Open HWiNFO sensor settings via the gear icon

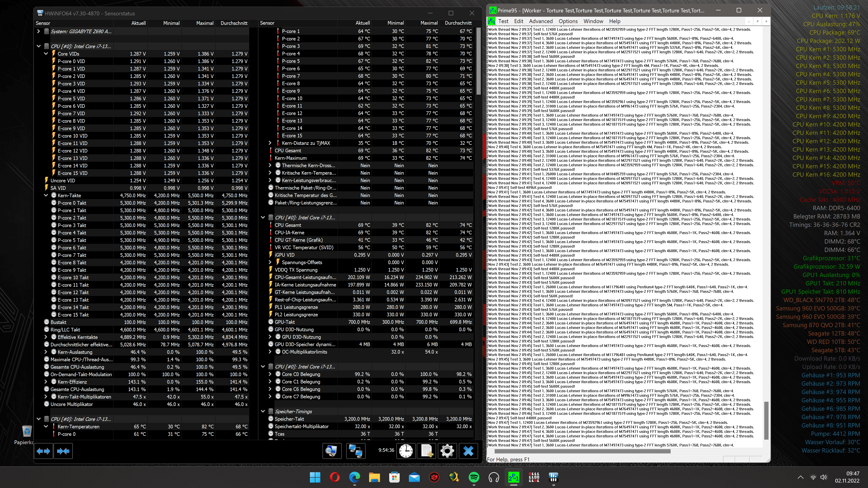click(x=447, y=451)
